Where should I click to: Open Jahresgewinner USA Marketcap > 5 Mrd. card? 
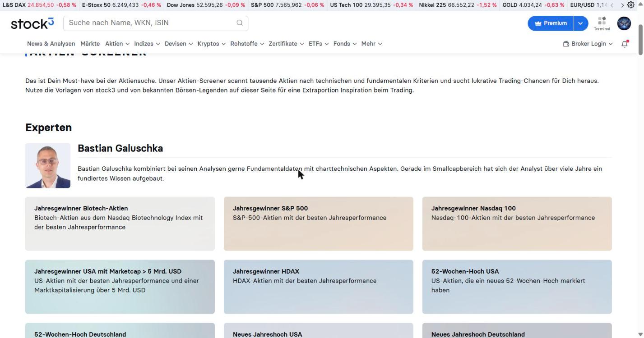[x=120, y=287]
